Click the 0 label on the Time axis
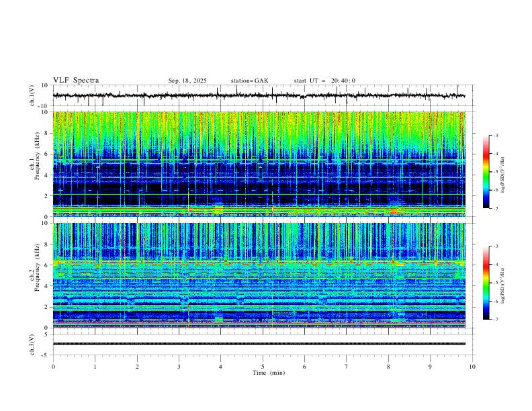Image resolution: width=532 pixels, height=411 pixels. 53,367
